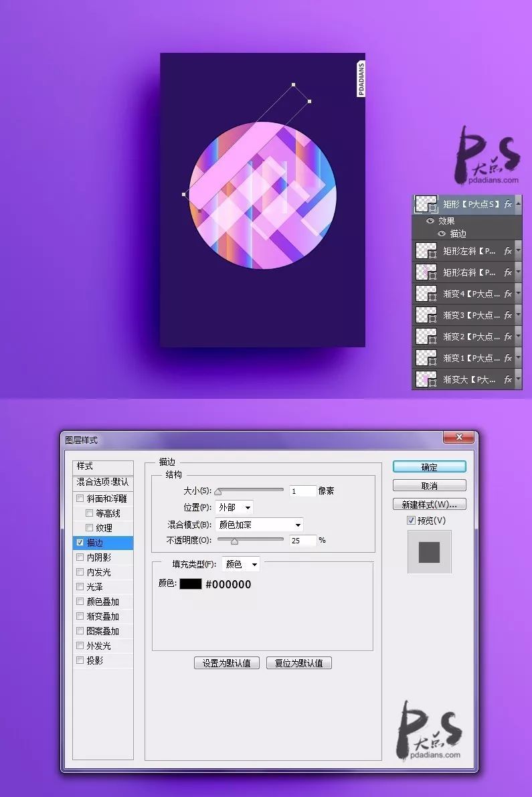
Task: Select the 渐变大 layer thumbnail
Action: tap(426, 379)
